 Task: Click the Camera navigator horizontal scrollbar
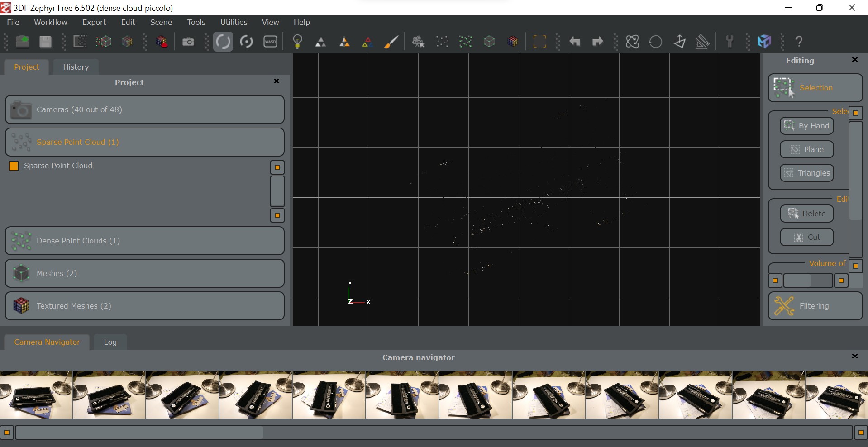(x=434, y=433)
